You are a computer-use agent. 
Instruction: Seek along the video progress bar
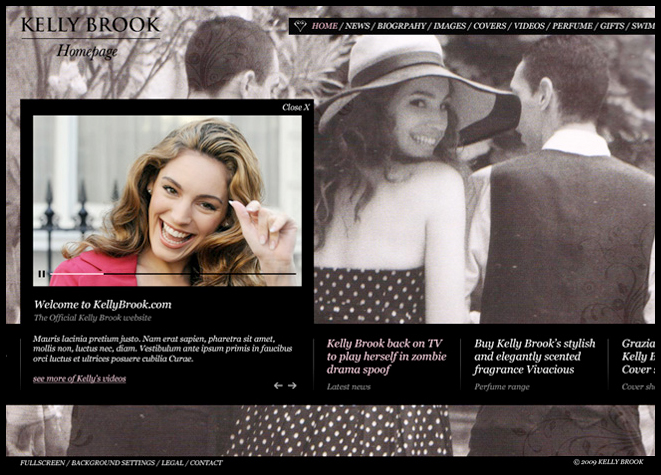coord(173,274)
